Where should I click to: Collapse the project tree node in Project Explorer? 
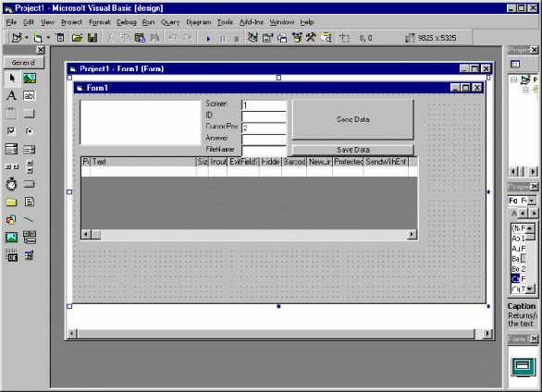[514, 80]
